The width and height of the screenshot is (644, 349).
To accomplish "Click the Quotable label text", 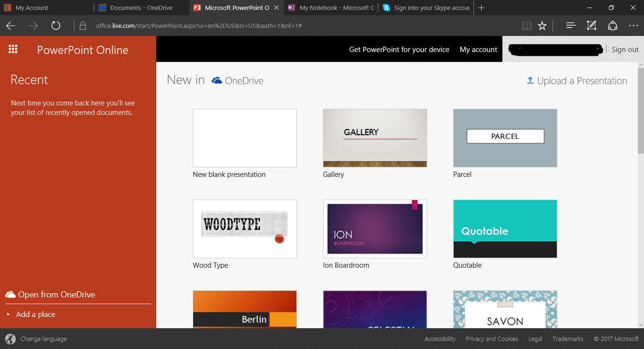I will click(467, 265).
